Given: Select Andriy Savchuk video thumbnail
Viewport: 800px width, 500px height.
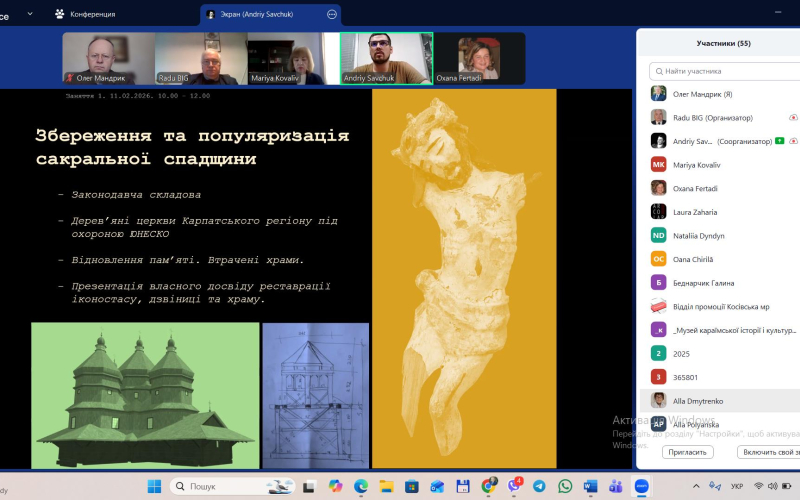Looking at the screenshot, I should click(x=386, y=58).
